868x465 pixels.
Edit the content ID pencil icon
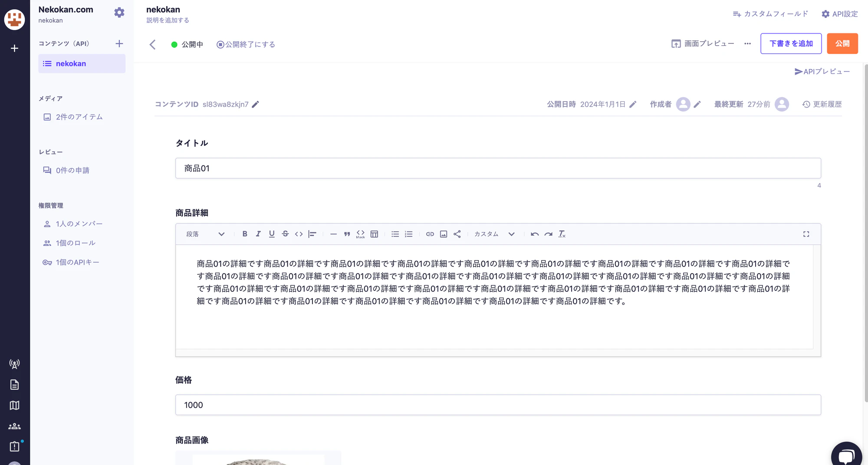pyautogui.click(x=256, y=104)
